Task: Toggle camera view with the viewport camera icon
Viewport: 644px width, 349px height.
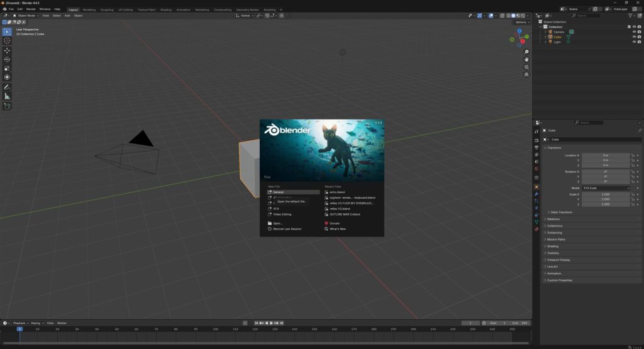Action: click(526, 67)
